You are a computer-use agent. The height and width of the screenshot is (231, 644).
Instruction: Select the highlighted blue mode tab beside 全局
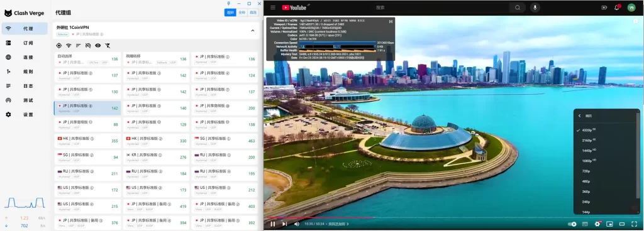pyautogui.click(x=230, y=13)
